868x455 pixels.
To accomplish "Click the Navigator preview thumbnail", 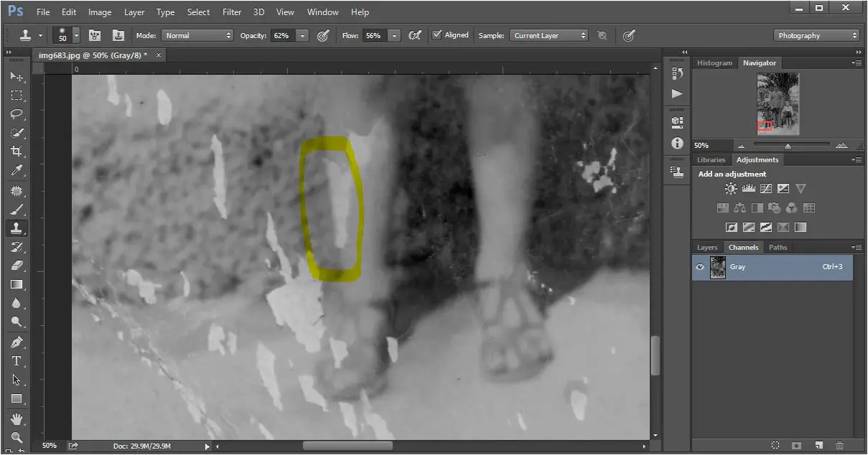I will (778, 103).
